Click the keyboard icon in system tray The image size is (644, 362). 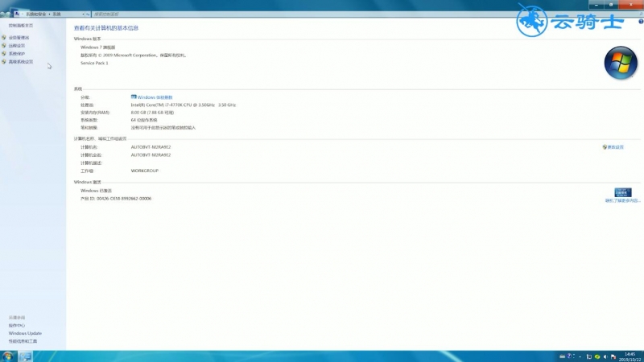pos(562,356)
